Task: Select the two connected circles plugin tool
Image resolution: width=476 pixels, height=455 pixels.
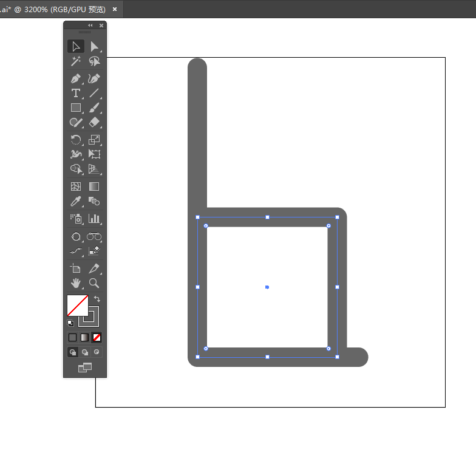Action: pos(94,236)
